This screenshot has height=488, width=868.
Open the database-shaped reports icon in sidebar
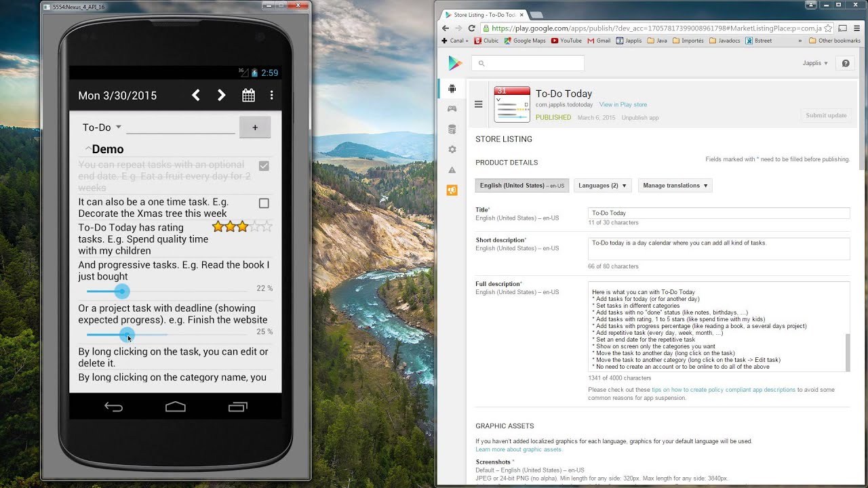452,129
